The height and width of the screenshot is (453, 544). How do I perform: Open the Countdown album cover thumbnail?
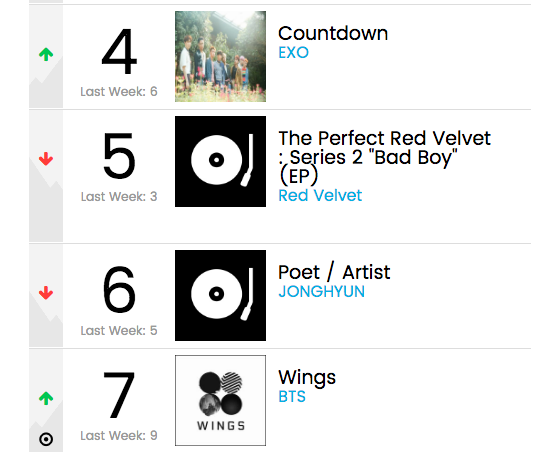point(220,56)
